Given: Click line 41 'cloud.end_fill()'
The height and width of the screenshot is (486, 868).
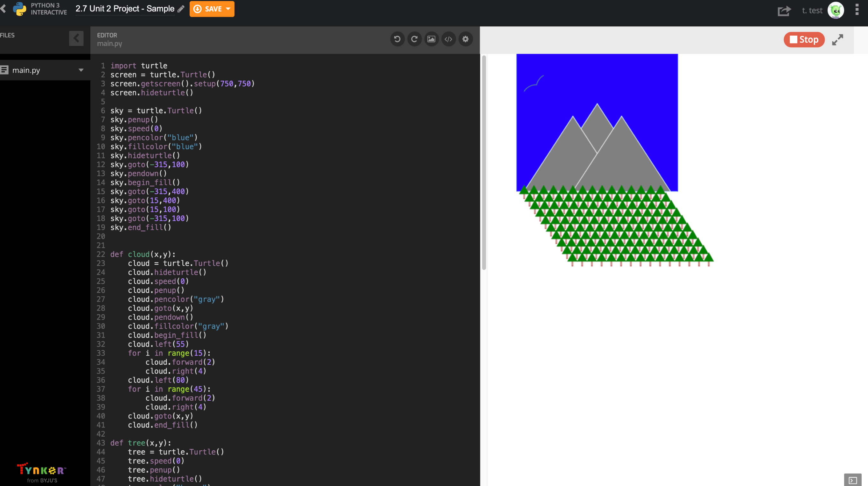Looking at the screenshot, I should tap(163, 425).
